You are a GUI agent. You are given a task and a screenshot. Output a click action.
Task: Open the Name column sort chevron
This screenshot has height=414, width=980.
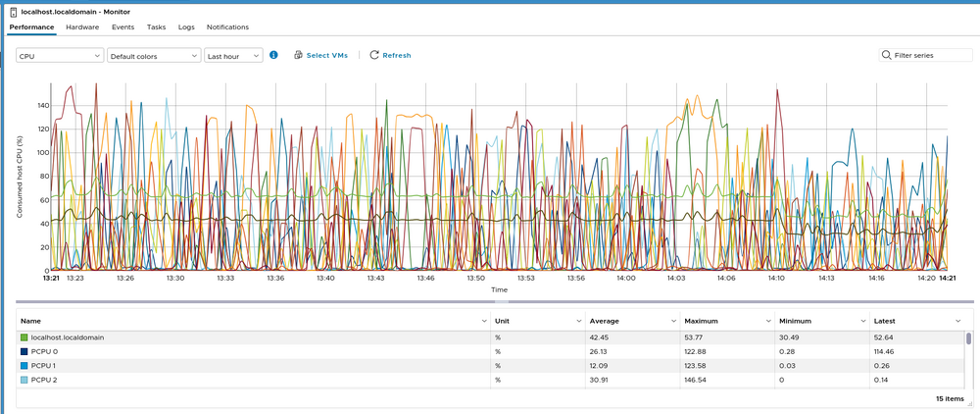click(x=484, y=321)
